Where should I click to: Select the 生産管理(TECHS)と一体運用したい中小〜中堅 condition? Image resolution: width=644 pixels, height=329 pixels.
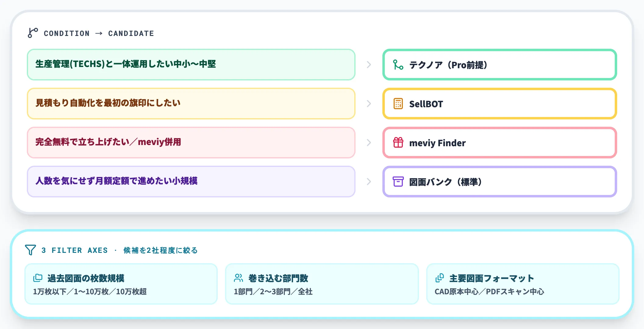click(191, 65)
